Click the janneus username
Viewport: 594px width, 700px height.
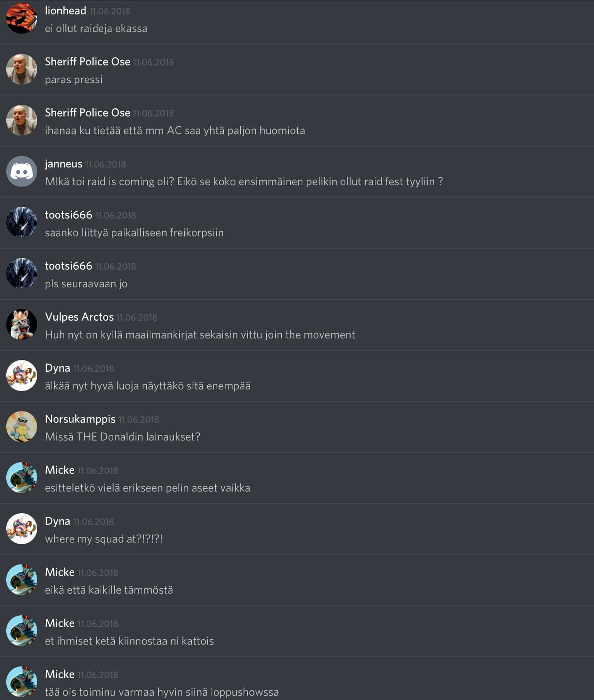coord(63,164)
